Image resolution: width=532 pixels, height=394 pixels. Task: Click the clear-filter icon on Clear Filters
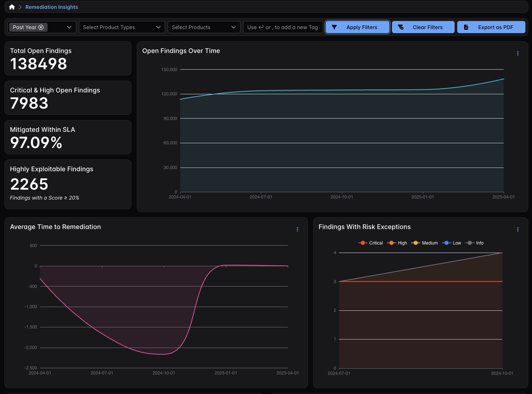pyautogui.click(x=401, y=27)
